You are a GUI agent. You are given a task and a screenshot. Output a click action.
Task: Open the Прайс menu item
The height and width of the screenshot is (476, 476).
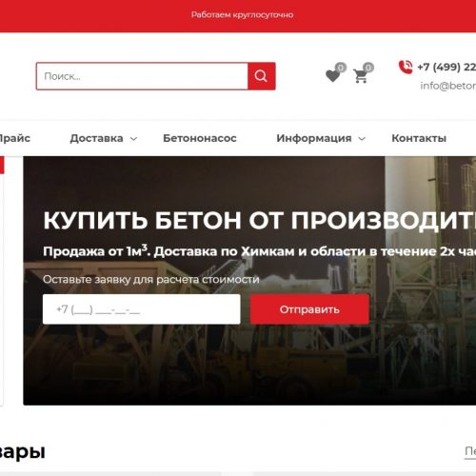point(14,138)
